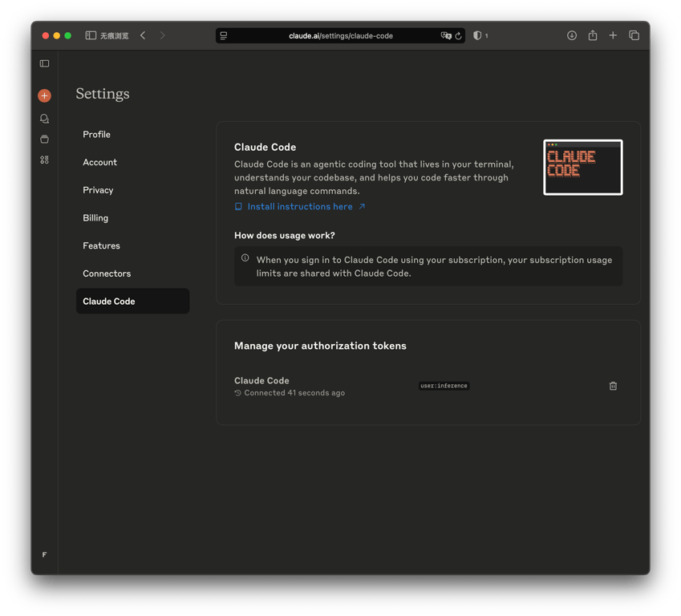Go back with the Safari back arrow
The image size is (681, 616).
point(143,35)
